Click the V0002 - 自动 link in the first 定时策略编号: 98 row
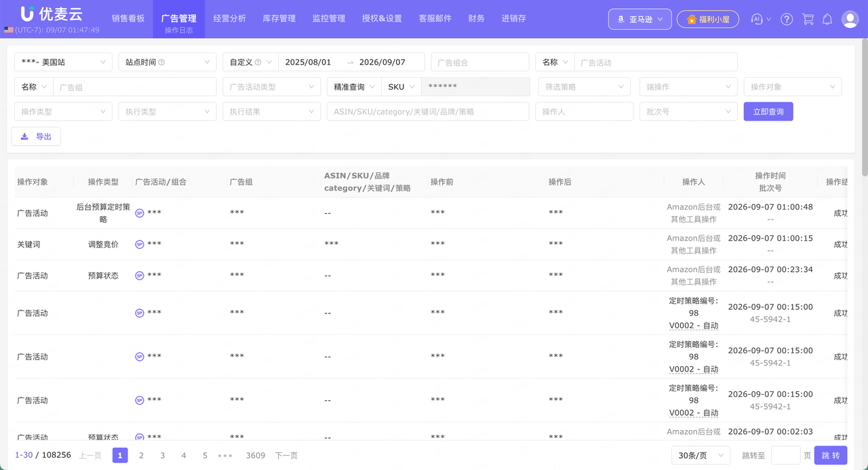 694,326
